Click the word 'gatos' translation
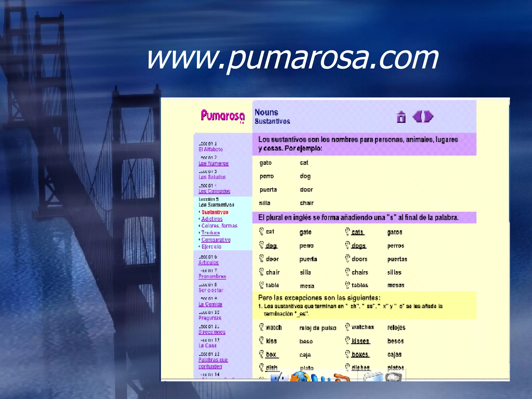The width and height of the screenshot is (532, 399). [395, 232]
